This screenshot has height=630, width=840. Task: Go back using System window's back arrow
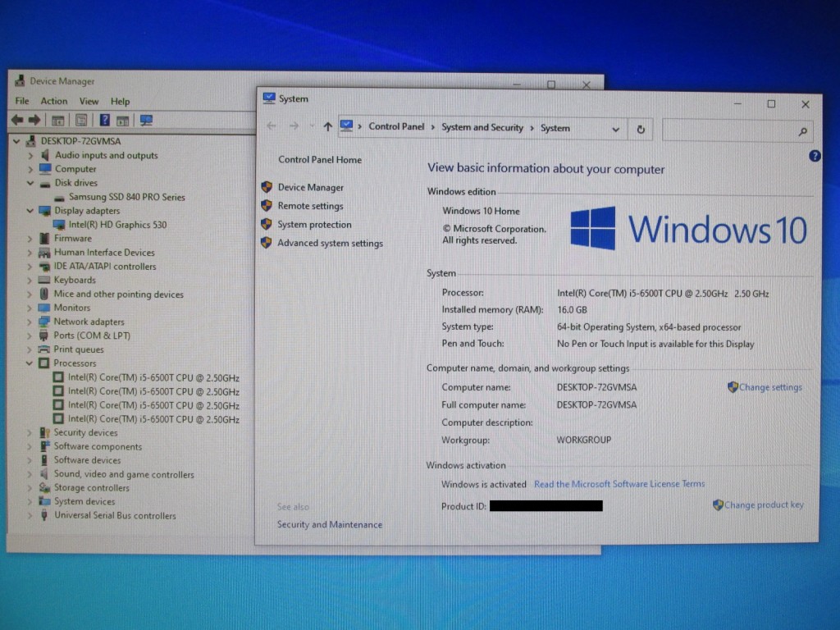coord(272,126)
